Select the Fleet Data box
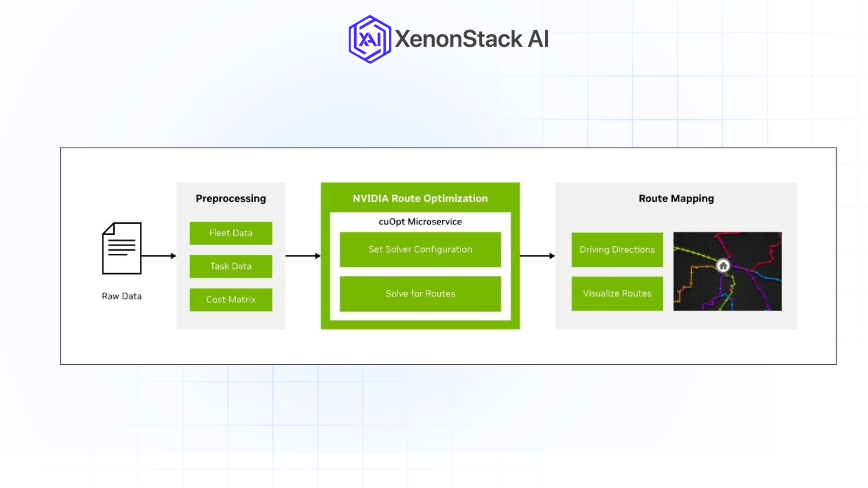 coord(231,233)
